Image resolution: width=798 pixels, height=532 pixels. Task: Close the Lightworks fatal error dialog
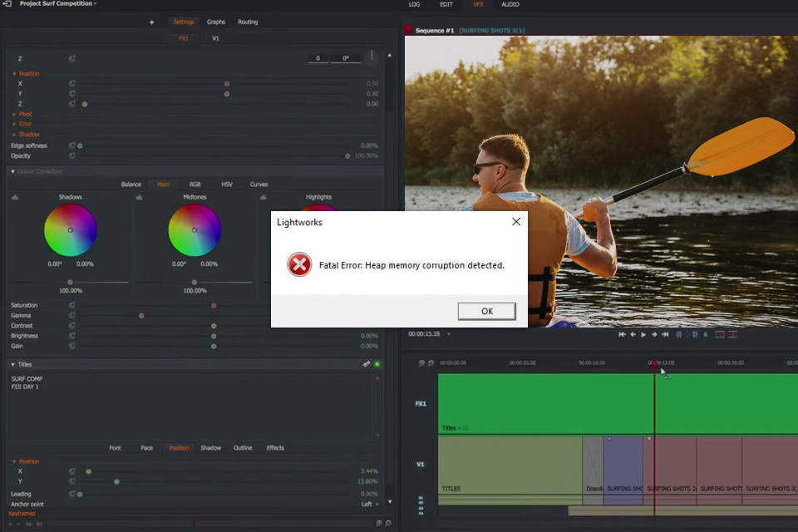coord(516,221)
